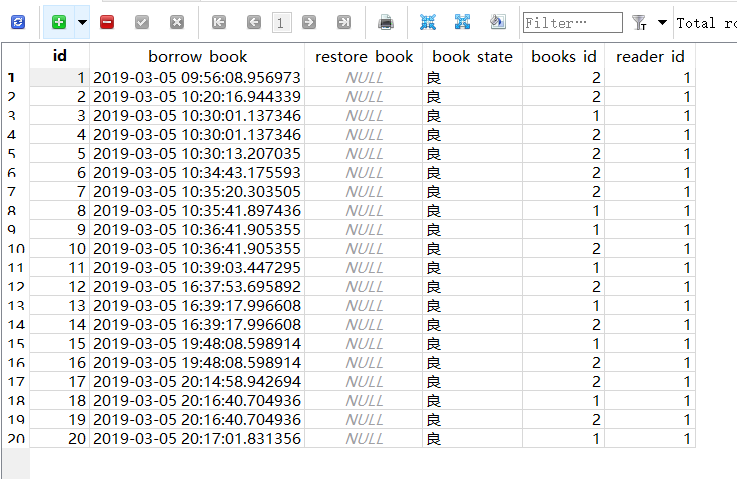Click books id cell in row 17
737x479 pixels.
coord(564,382)
